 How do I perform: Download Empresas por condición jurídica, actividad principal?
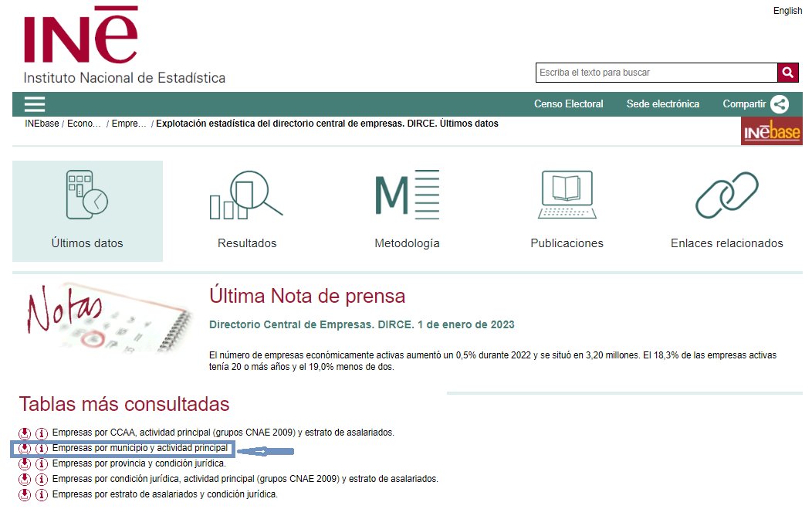25,480
